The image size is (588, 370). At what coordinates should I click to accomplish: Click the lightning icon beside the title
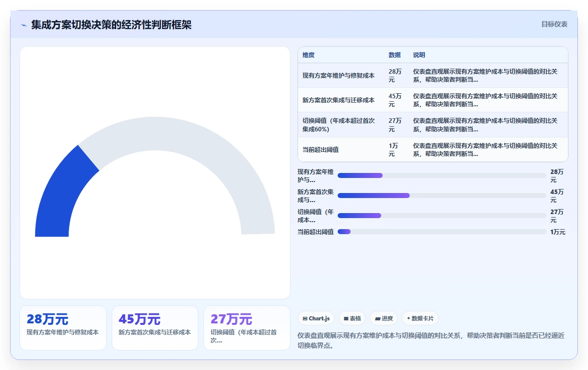(x=24, y=25)
